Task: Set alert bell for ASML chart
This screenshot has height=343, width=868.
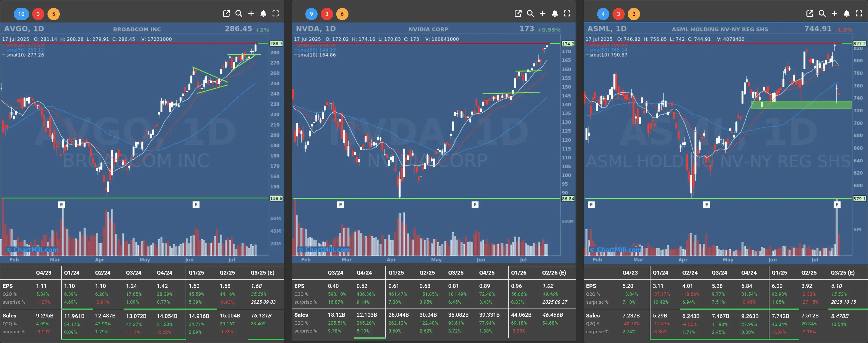Action: tap(847, 14)
